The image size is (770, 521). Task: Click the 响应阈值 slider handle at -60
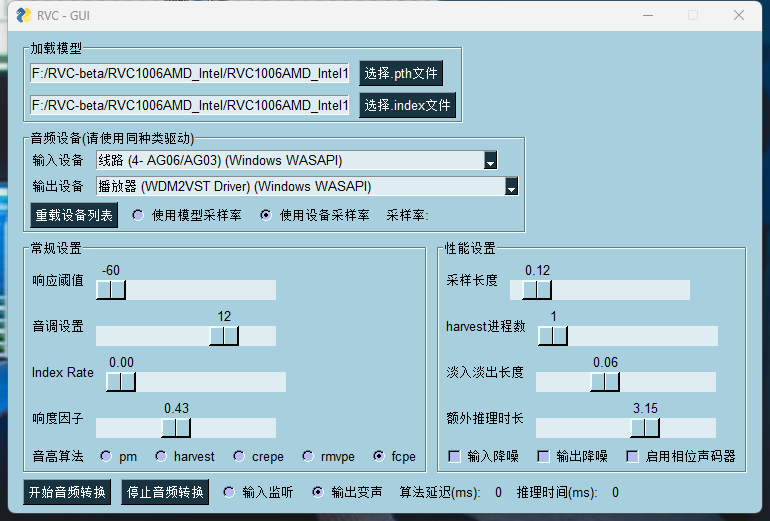tap(111, 290)
